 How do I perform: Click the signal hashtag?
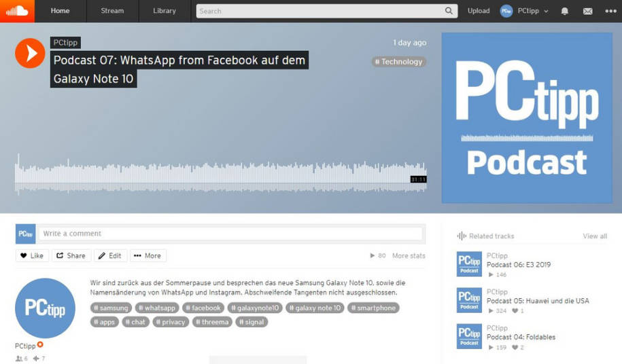click(252, 322)
